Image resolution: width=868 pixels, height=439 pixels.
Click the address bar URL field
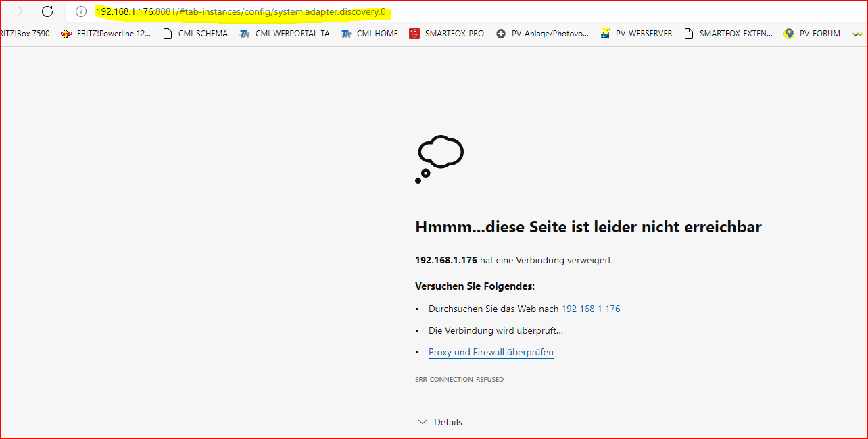coord(467,11)
